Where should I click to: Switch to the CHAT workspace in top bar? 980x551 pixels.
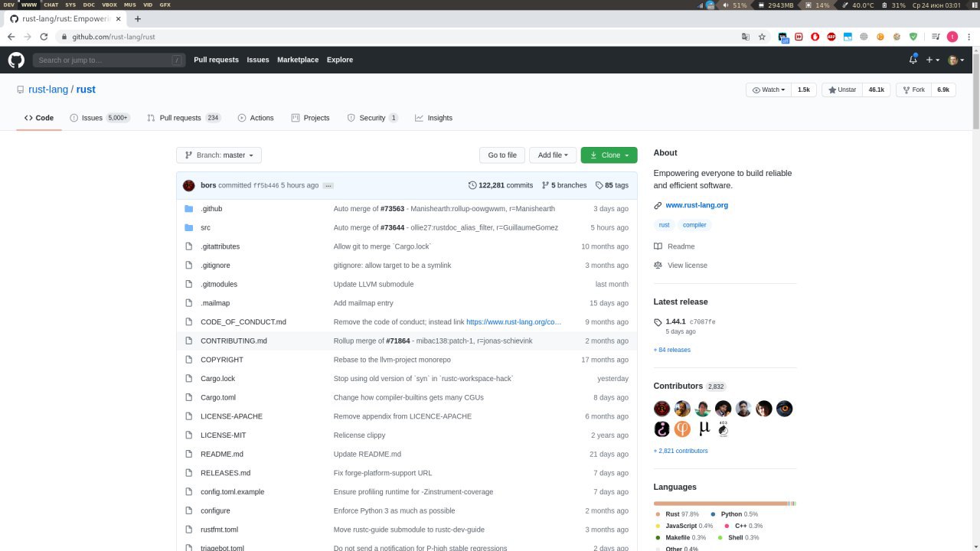[x=51, y=5]
